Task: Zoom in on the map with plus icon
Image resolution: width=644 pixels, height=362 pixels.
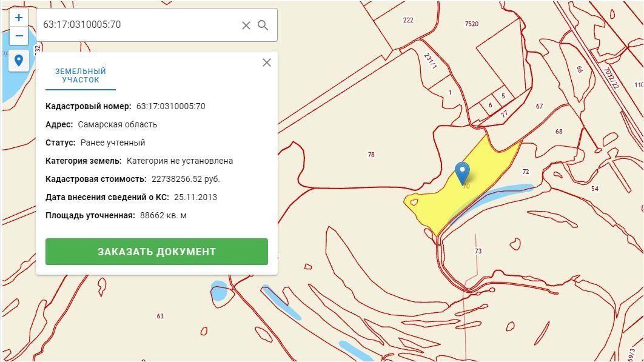Action: 18,17
